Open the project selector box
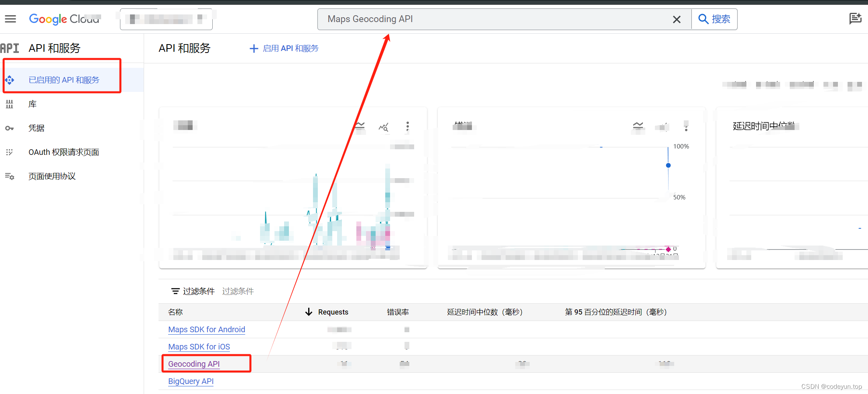 (166, 19)
